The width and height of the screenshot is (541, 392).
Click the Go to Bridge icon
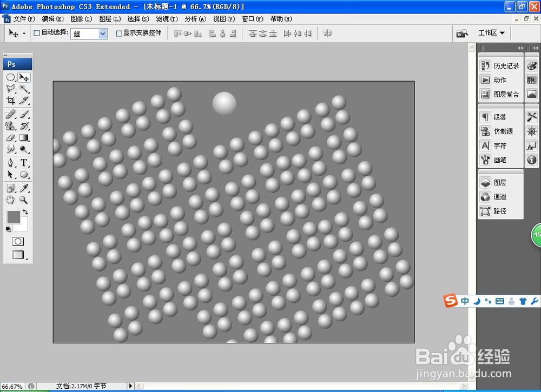(x=462, y=33)
